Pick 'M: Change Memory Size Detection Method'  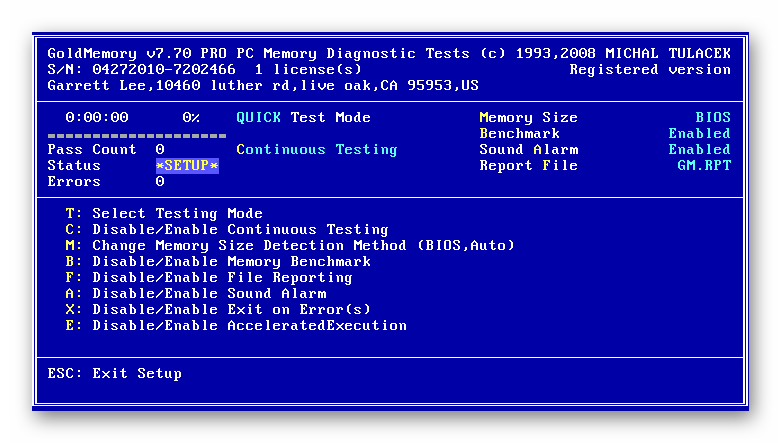point(290,246)
